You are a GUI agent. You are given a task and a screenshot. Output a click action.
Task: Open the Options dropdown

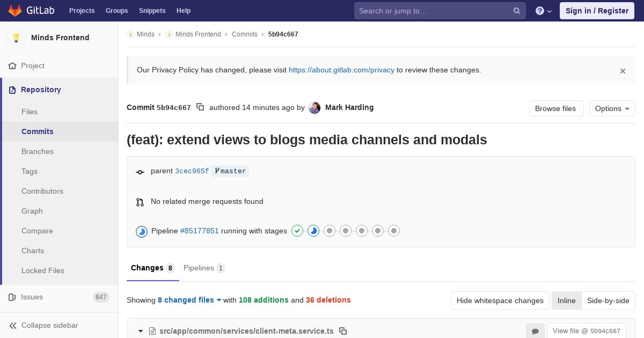point(612,108)
